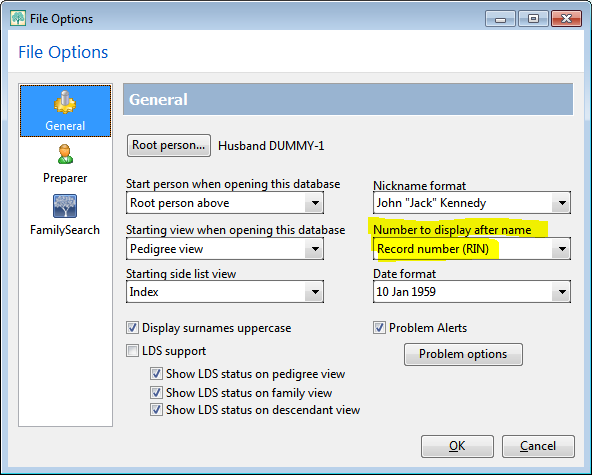Click the Root person button

[x=169, y=145]
